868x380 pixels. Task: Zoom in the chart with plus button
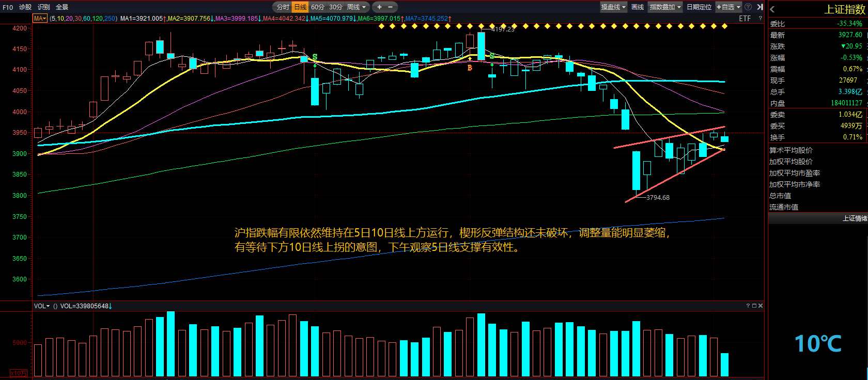point(379,7)
